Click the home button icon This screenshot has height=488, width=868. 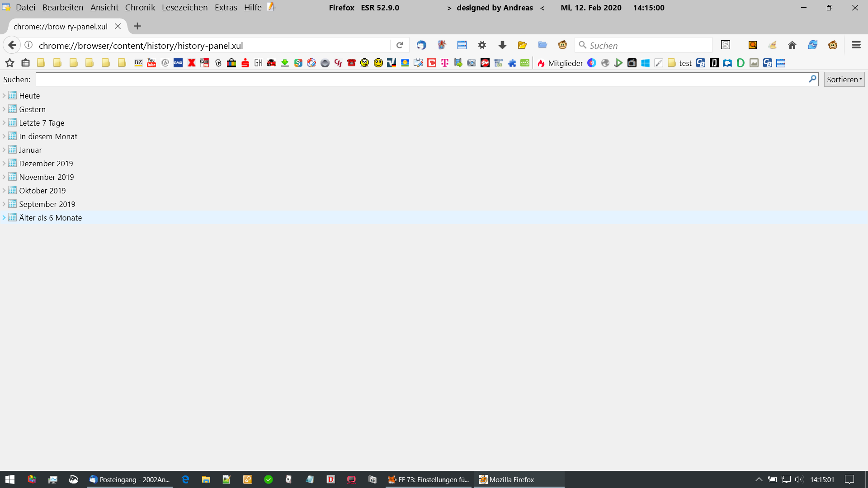[x=792, y=45]
